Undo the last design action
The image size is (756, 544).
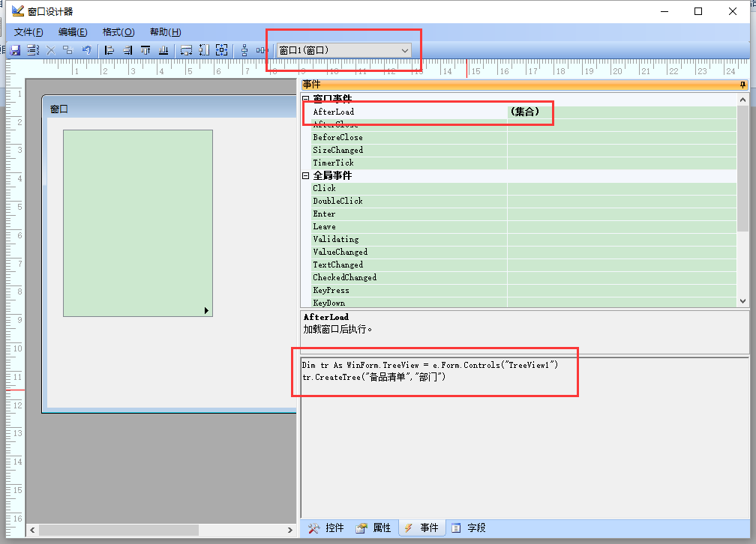click(x=86, y=50)
